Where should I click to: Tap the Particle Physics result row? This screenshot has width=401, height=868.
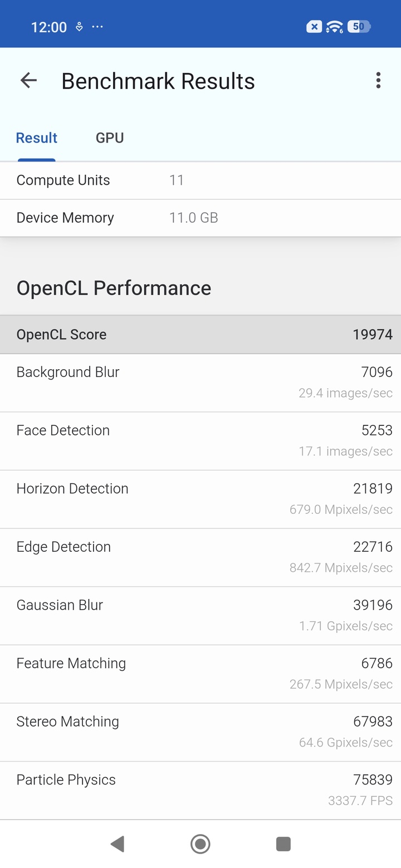tap(200, 790)
